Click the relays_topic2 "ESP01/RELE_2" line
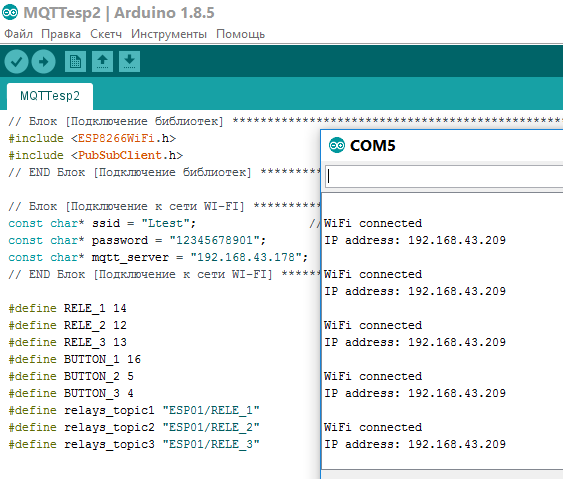563x479 pixels. pyautogui.click(x=134, y=427)
